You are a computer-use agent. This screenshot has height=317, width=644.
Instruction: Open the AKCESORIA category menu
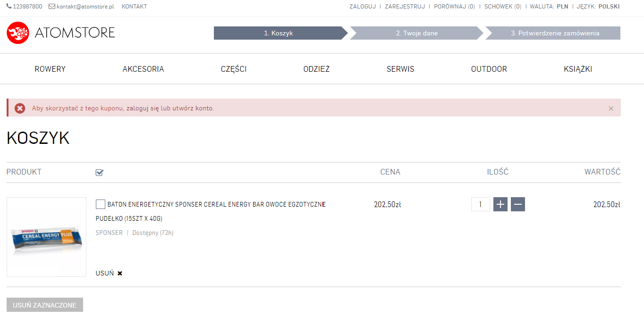143,69
